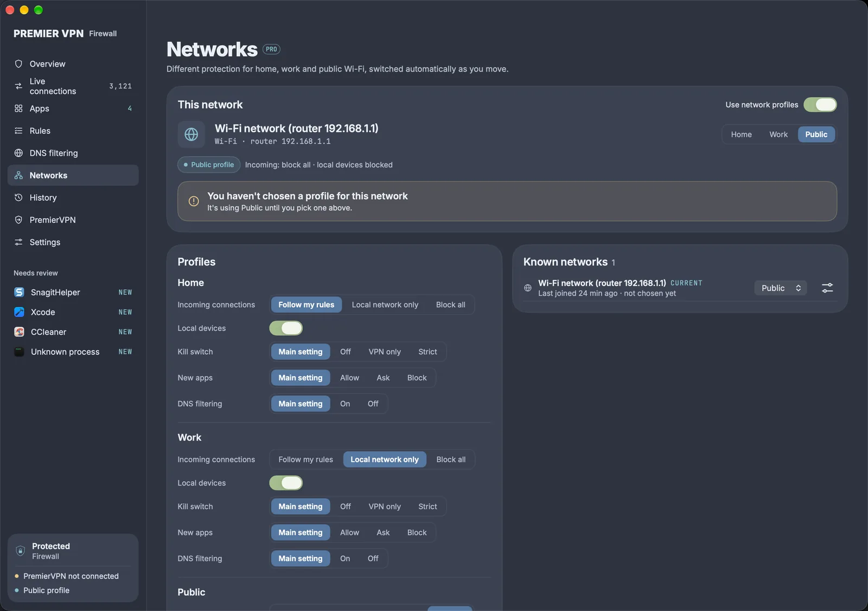Click the PremierVPN shield icon in sidebar
Screen dimensions: 868x611
tap(18, 220)
